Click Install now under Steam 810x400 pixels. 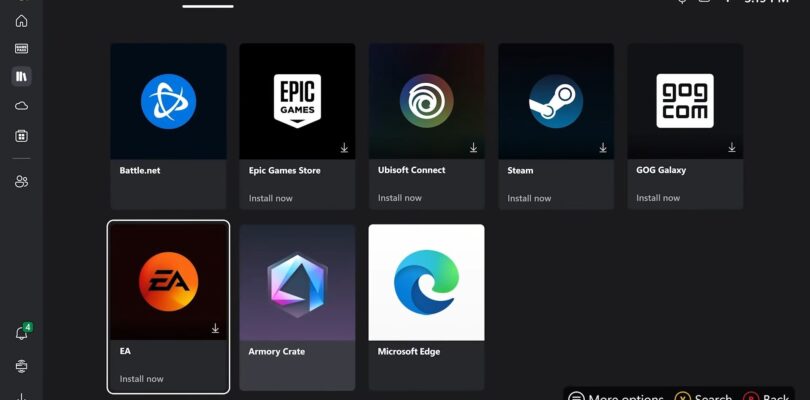pyautogui.click(x=529, y=198)
